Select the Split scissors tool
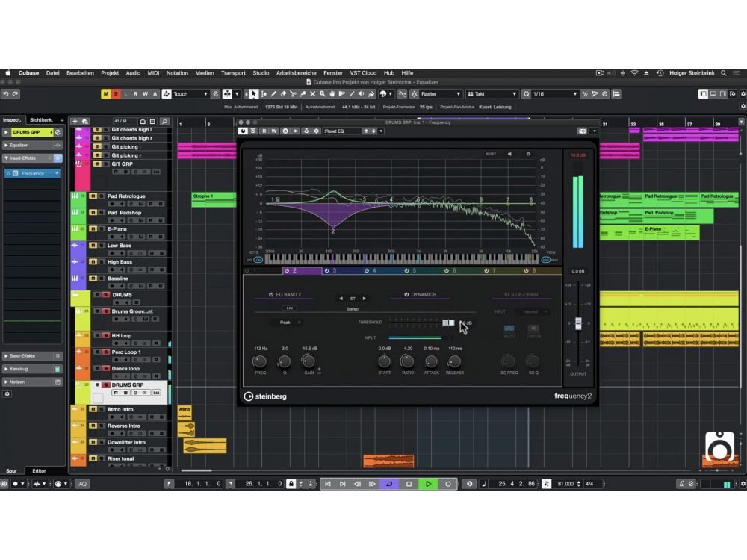747x560 pixels. click(x=293, y=94)
